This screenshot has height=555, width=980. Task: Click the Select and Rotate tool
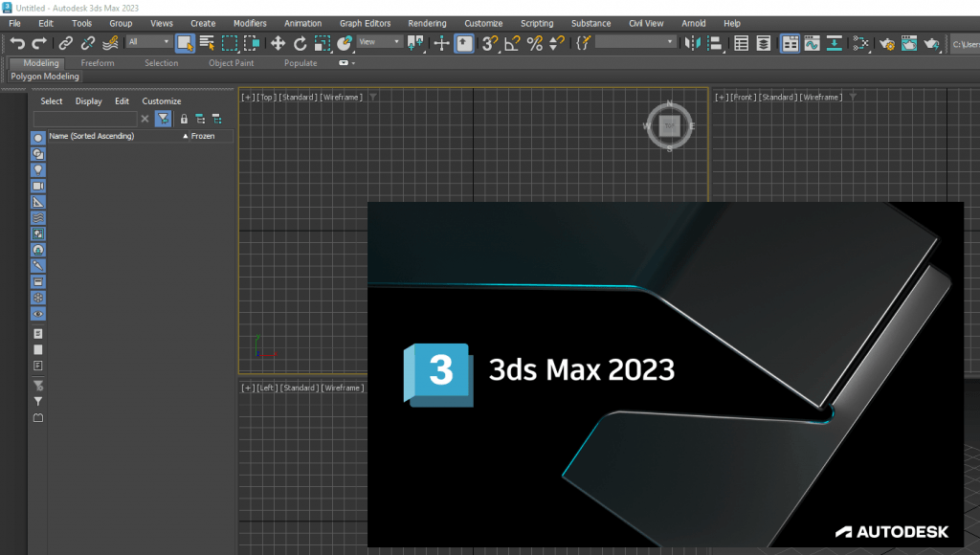[x=301, y=43]
